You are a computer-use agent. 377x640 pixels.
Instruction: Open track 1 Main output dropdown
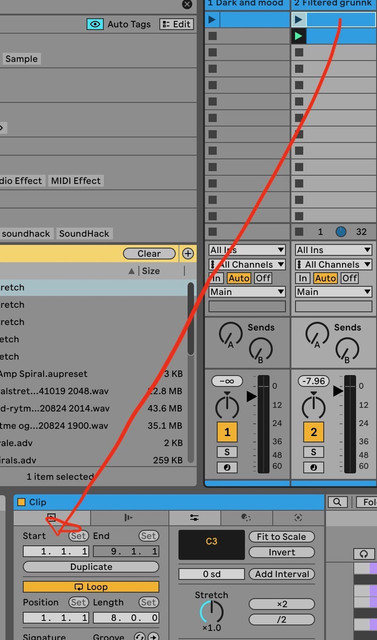click(x=247, y=292)
